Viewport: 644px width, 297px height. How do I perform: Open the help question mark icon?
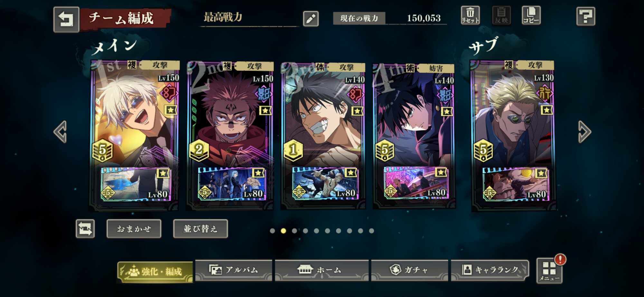click(586, 16)
